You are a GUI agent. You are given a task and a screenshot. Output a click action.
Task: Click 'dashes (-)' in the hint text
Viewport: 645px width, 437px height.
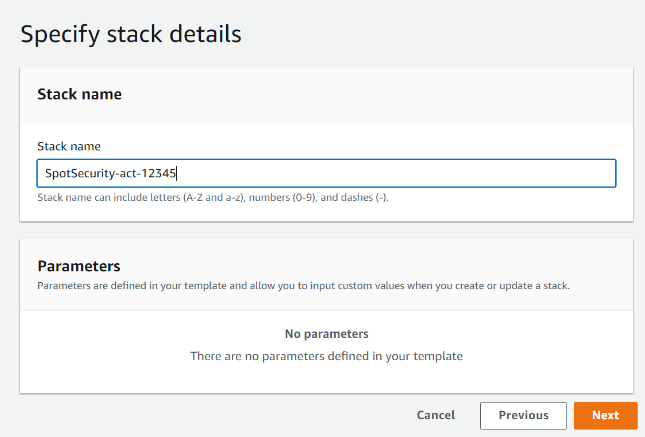coord(362,198)
